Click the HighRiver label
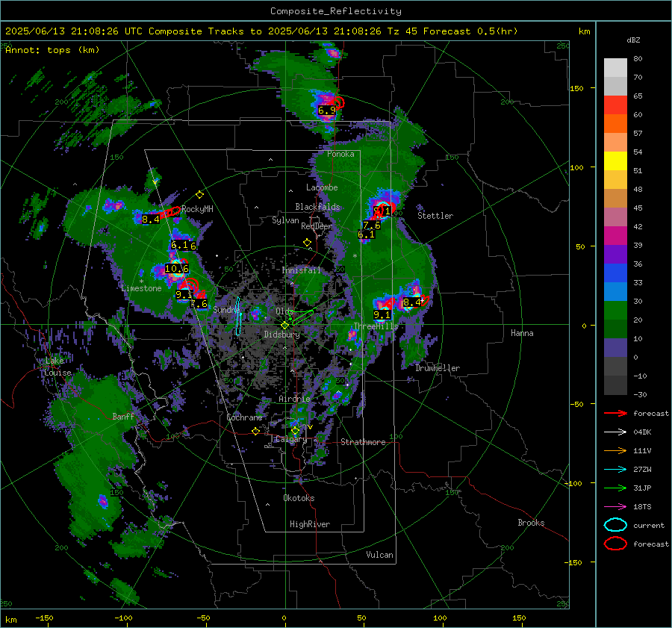Screen dimensions: 672x628 (x=310, y=524)
